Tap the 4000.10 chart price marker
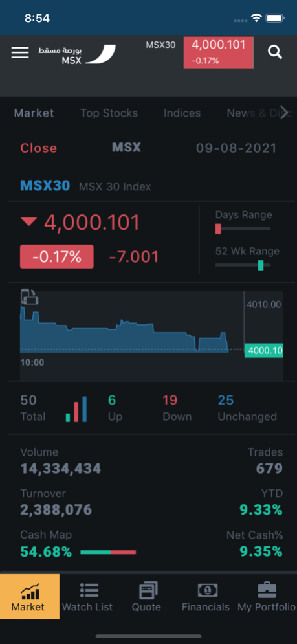 (264, 351)
